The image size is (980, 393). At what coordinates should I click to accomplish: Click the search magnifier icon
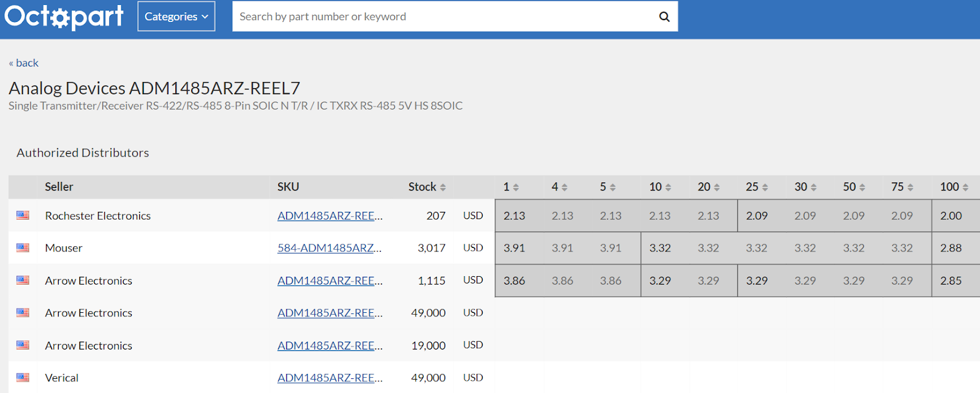[x=664, y=17]
